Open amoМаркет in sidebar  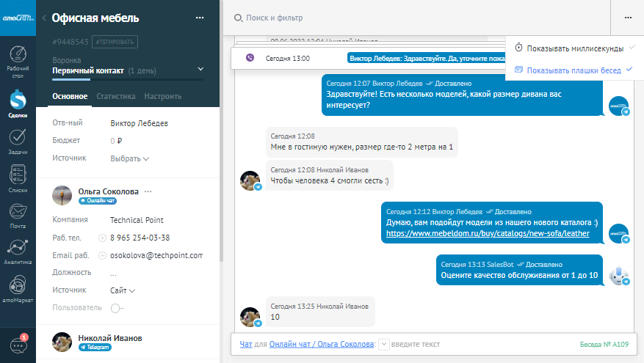pos(18,286)
